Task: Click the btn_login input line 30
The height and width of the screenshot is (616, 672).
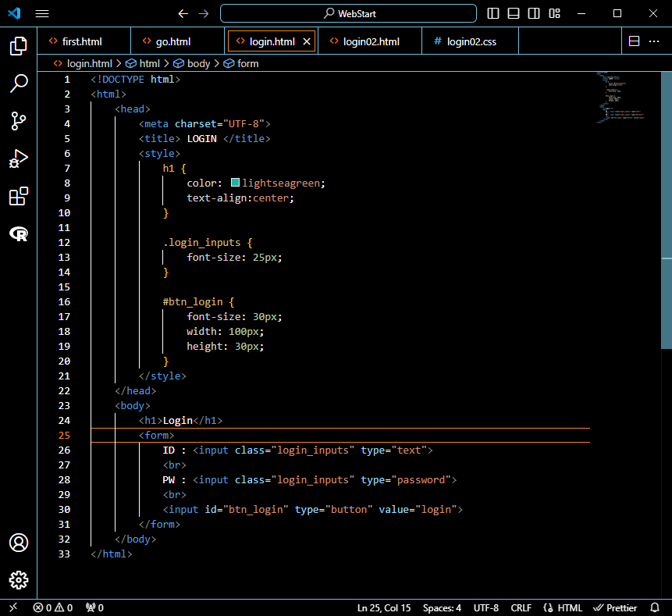Action: pyautogui.click(x=312, y=509)
